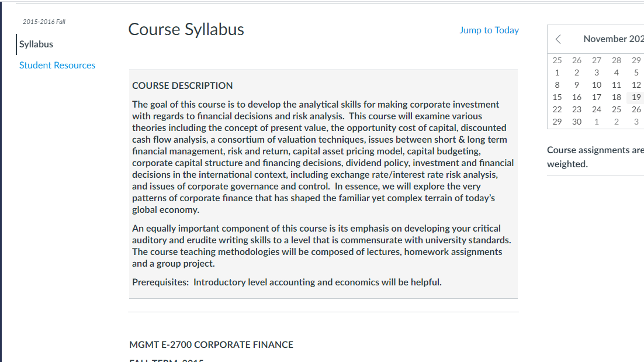Go to previous month in calendar
The width and height of the screenshot is (644, 362).
[558, 39]
